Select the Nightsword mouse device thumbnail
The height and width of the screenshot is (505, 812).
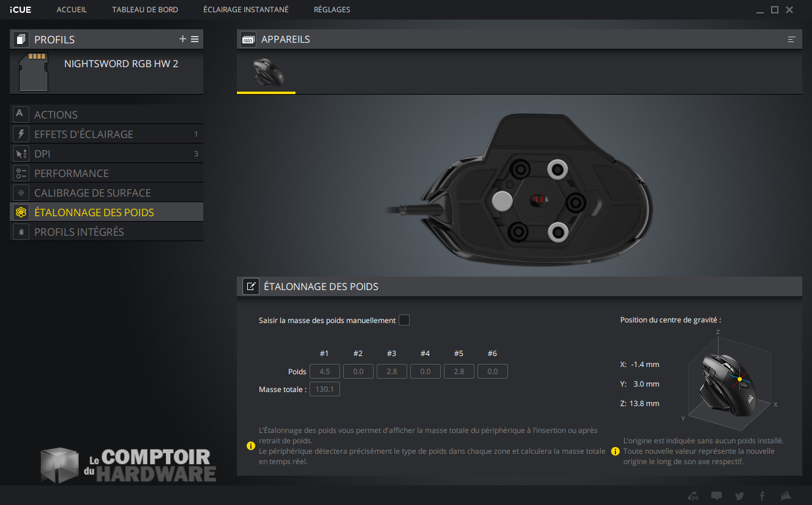point(267,72)
